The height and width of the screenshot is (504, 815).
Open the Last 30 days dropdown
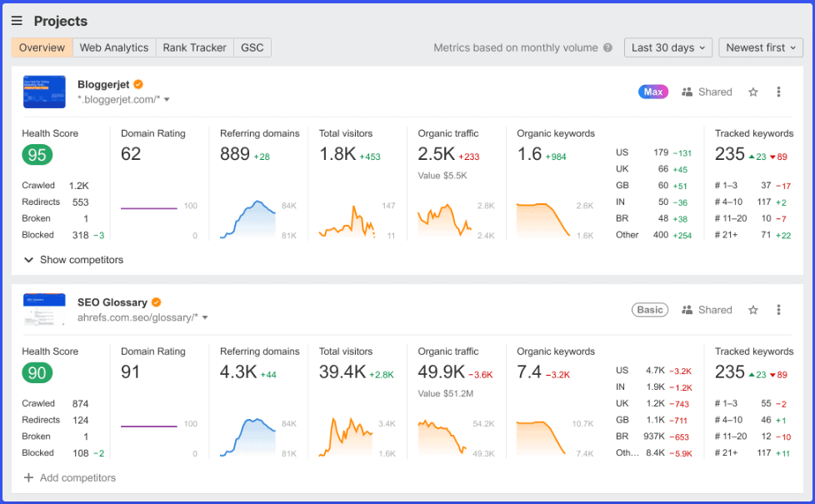click(667, 47)
